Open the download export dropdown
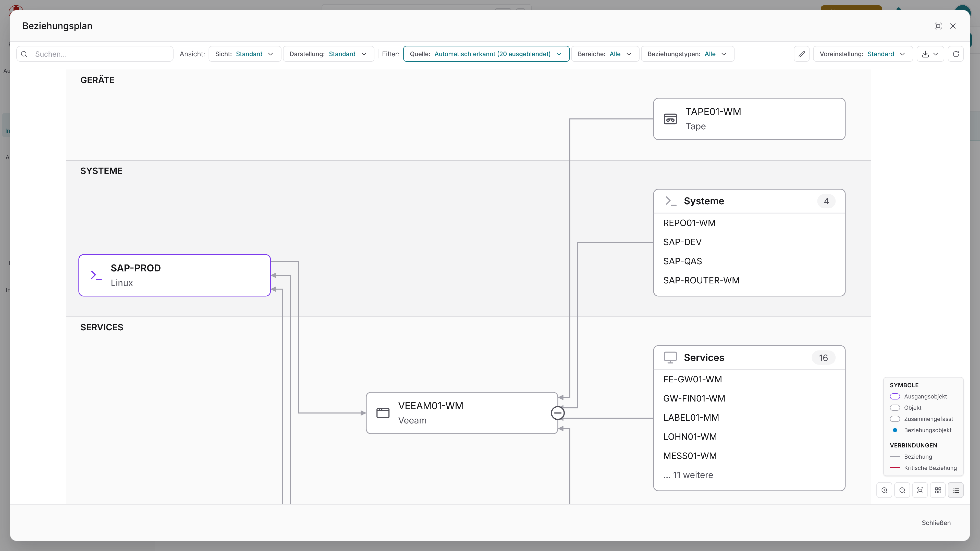Screen dimensions: 980x551 point(930,54)
